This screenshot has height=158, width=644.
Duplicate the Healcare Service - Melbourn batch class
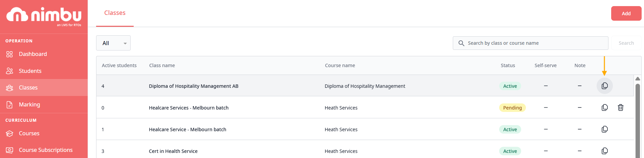point(604,129)
